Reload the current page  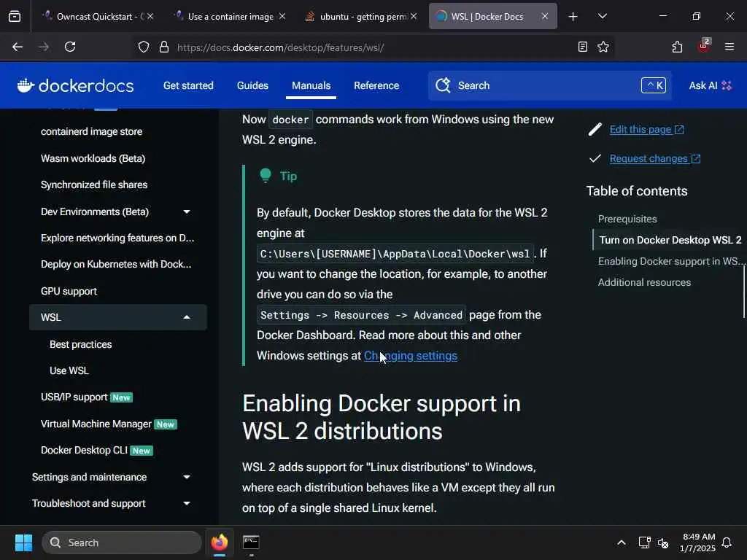[x=70, y=47]
